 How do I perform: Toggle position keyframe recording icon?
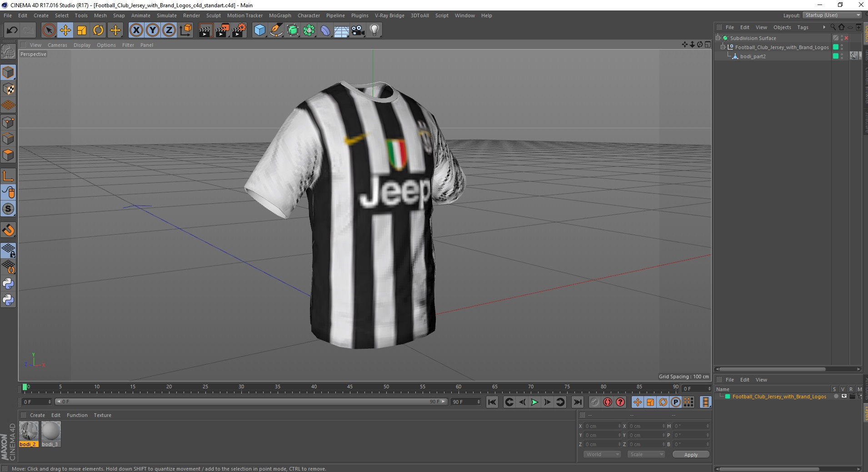(638, 402)
